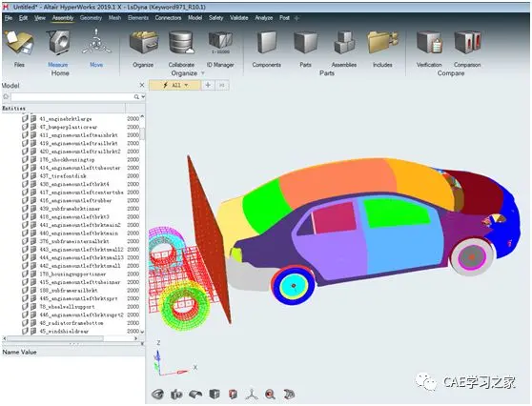Open the Components tool
The height and width of the screenshot is (406, 532).
267,48
